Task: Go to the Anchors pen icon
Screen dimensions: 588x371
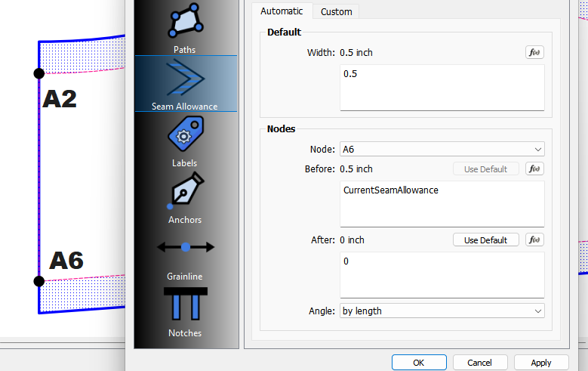Action: coord(185,193)
